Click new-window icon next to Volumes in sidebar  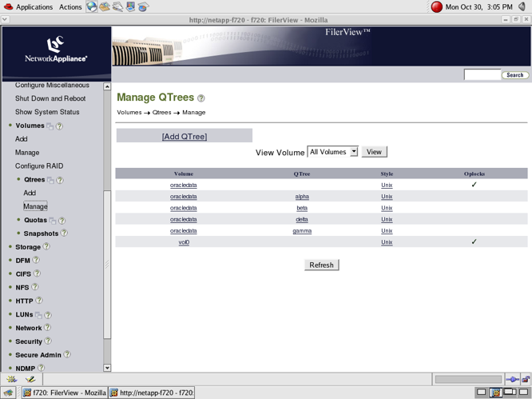click(50, 126)
